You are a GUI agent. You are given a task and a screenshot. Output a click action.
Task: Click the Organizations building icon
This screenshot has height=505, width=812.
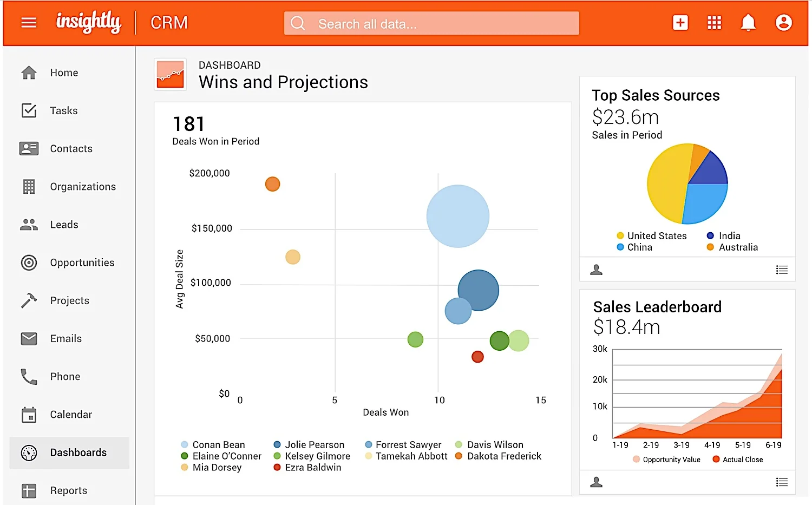click(x=29, y=187)
